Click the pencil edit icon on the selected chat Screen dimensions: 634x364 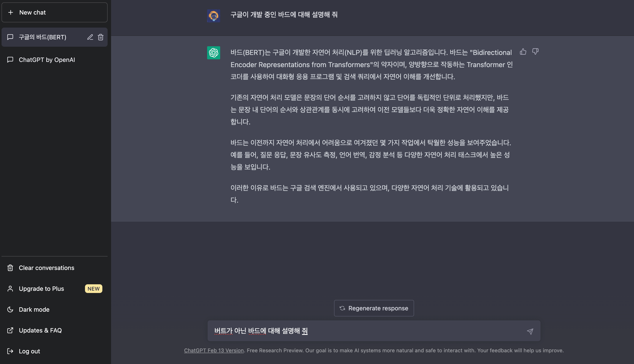(90, 37)
